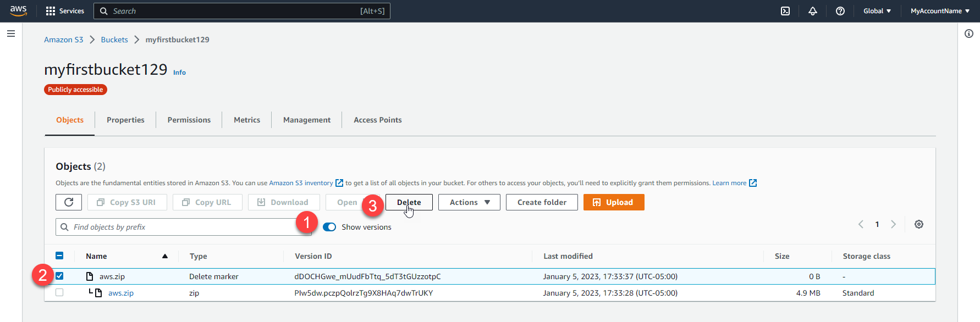The height and width of the screenshot is (322, 980).
Task: Select the aws.zip zip version checkbox
Action: (x=59, y=292)
